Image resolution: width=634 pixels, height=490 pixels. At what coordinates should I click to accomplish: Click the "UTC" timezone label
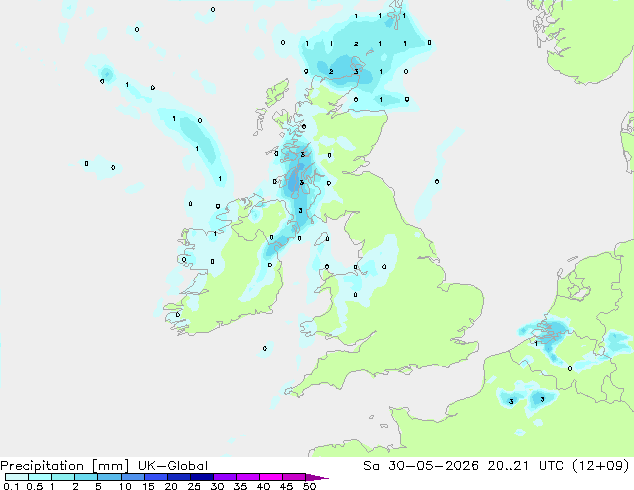point(551,466)
